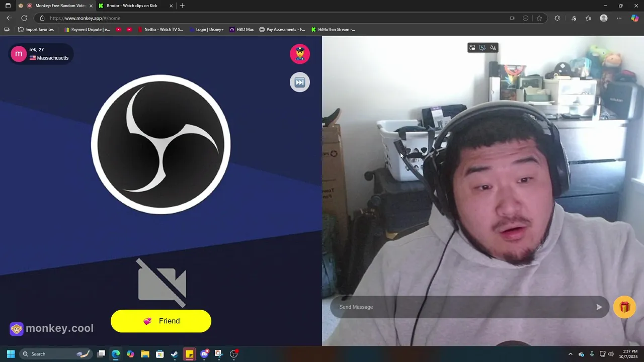This screenshot has height=362, width=644.
Task: Open a new browser tab
Action: [182, 6]
